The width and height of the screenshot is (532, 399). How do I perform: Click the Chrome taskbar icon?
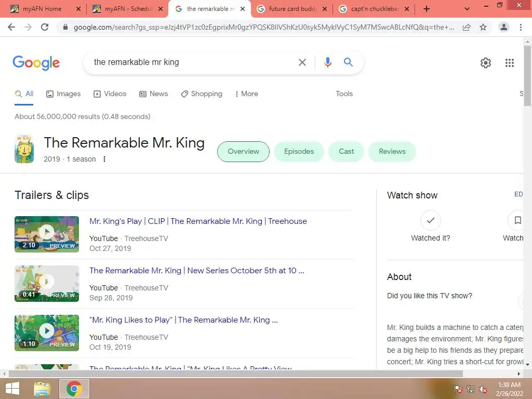tap(74, 389)
